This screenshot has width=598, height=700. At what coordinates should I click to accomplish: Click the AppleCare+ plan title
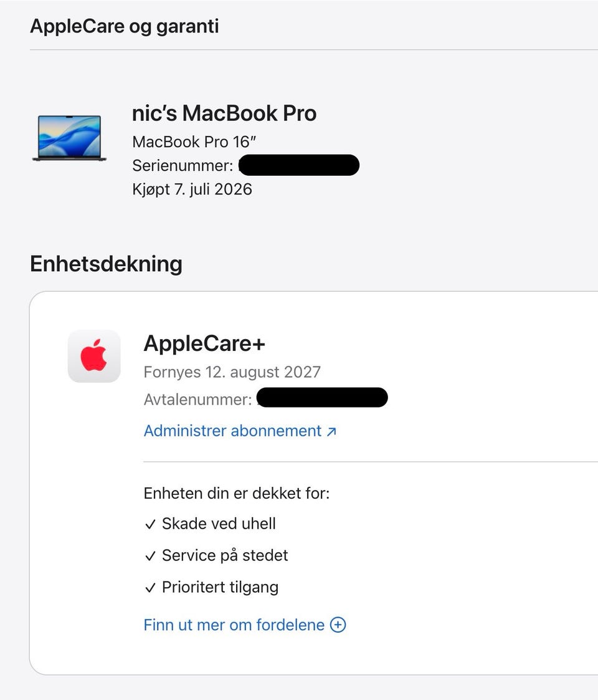click(x=204, y=343)
